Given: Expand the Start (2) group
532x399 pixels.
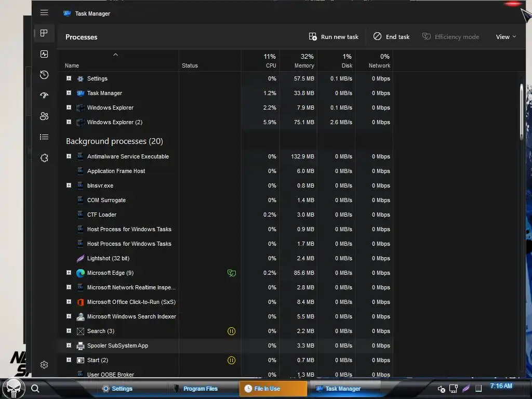Looking at the screenshot, I should pos(69,360).
